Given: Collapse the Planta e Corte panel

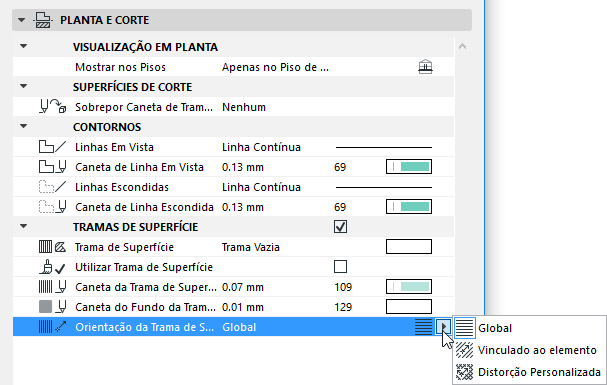Looking at the screenshot, I should 21,20.
